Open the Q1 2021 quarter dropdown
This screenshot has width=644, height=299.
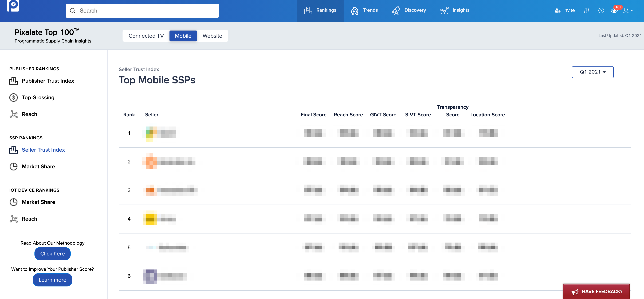point(592,72)
